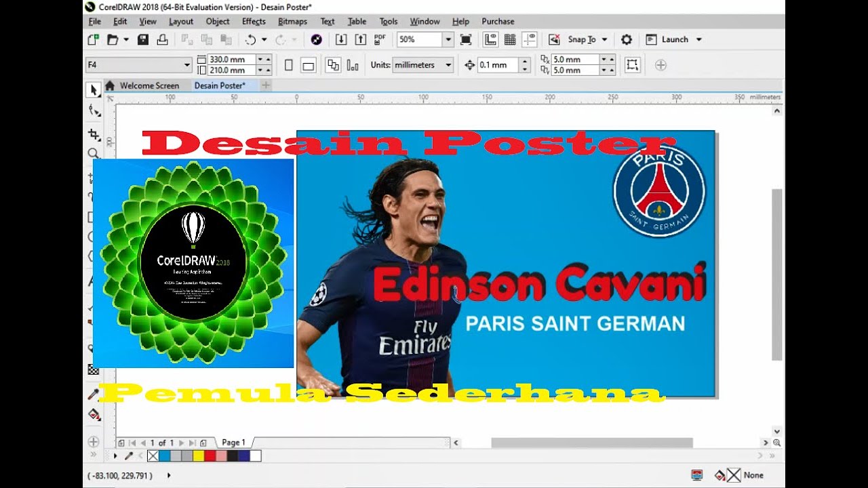Select the Color Eyedropper tool in toolbox
868x488 pixels.
click(x=94, y=394)
